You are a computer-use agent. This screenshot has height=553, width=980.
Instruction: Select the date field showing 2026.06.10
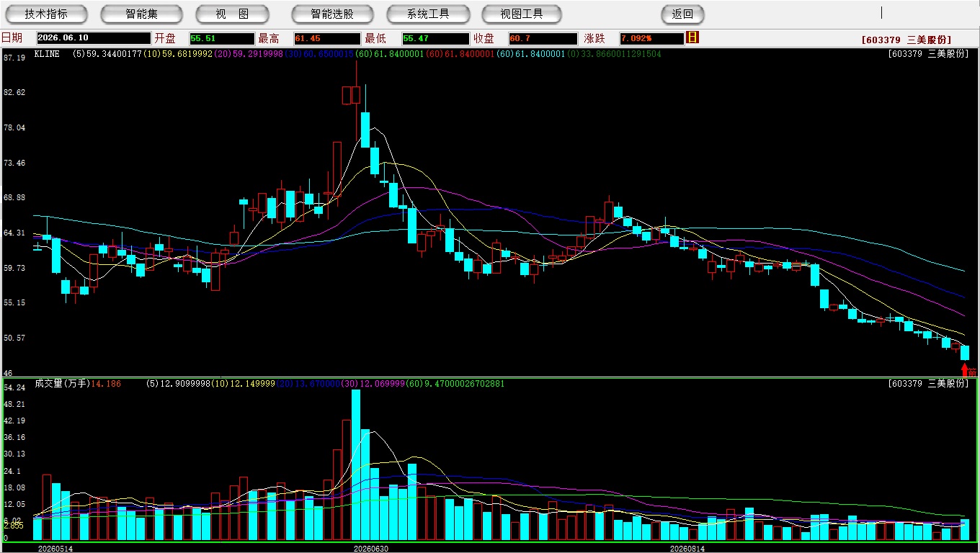coord(93,38)
